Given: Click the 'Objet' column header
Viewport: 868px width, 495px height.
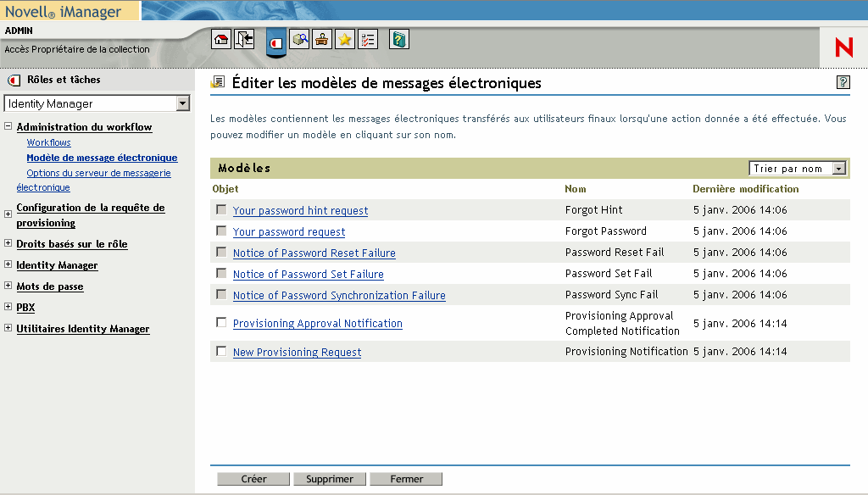Looking at the screenshot, I should click(x=225, y=189).
